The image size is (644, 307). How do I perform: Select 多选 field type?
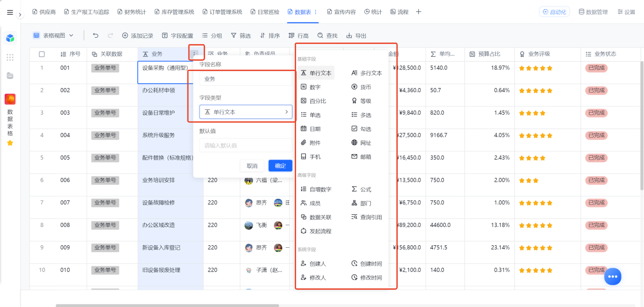pos(361,115)
